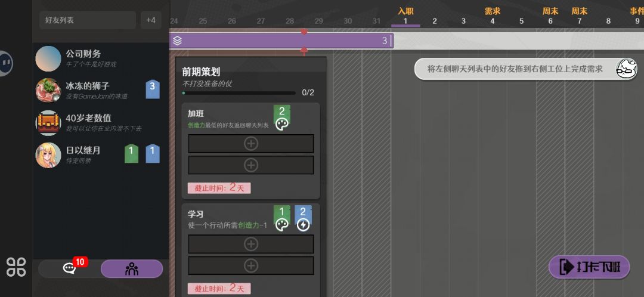Image resolution: width=644 pixels, height=297 pixels.
Task: Select friend 40岁老数值
Action: point(101,122)
